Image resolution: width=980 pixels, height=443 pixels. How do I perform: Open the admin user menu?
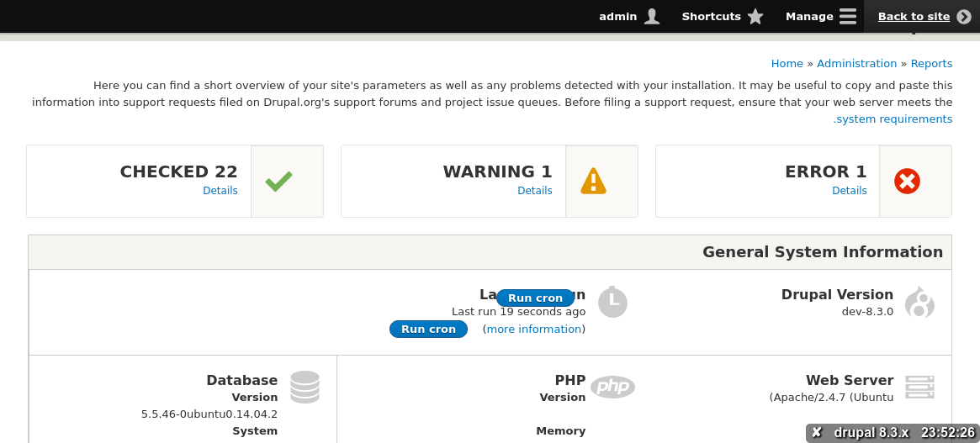(628, 17)
